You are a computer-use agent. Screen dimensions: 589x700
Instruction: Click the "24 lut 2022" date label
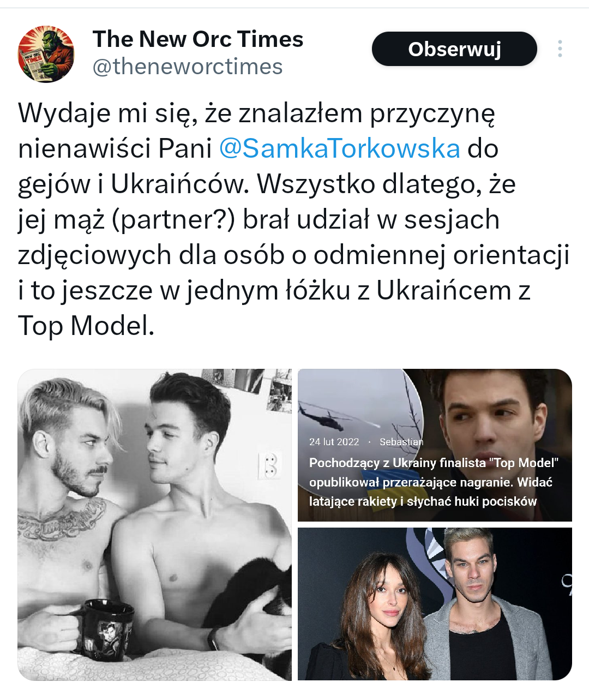(x=334, y=442)
